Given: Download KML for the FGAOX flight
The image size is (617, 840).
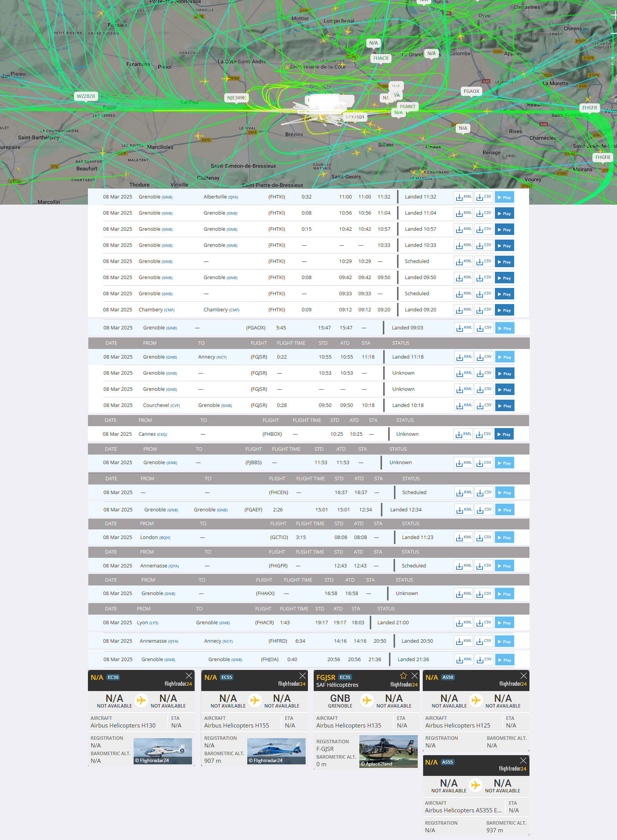Looking at the screenshot, I should pos(464,328).
